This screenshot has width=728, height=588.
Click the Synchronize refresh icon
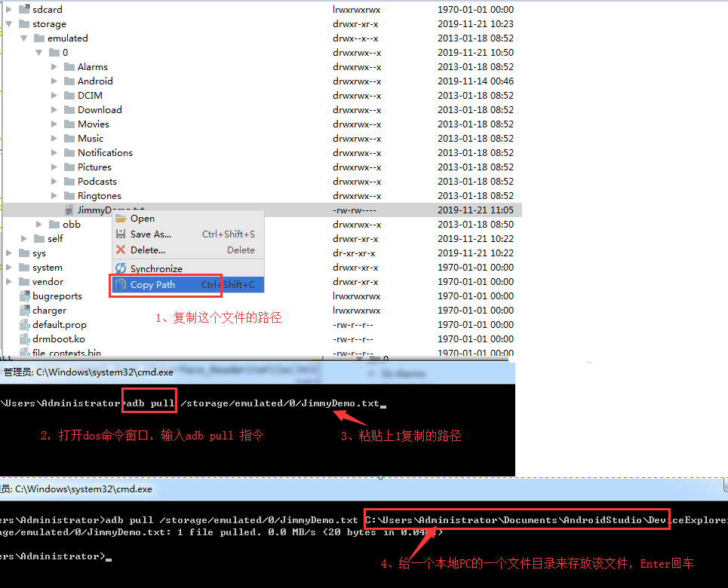[119, 268]
